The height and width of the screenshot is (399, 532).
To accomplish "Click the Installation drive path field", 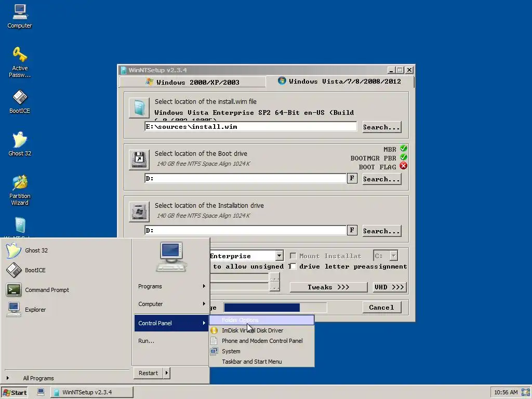I will tap(246, 230).
